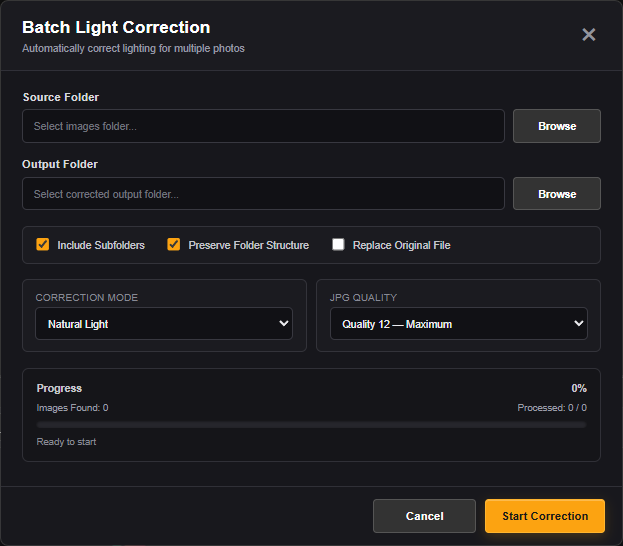
Task: Uncheck Preserve Folder Structure
Action: 174,244
